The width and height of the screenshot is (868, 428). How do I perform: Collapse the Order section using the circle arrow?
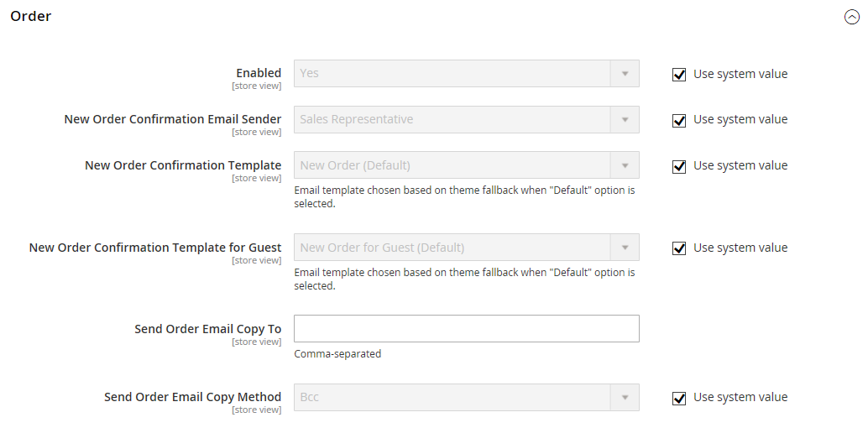coord(851,17)
